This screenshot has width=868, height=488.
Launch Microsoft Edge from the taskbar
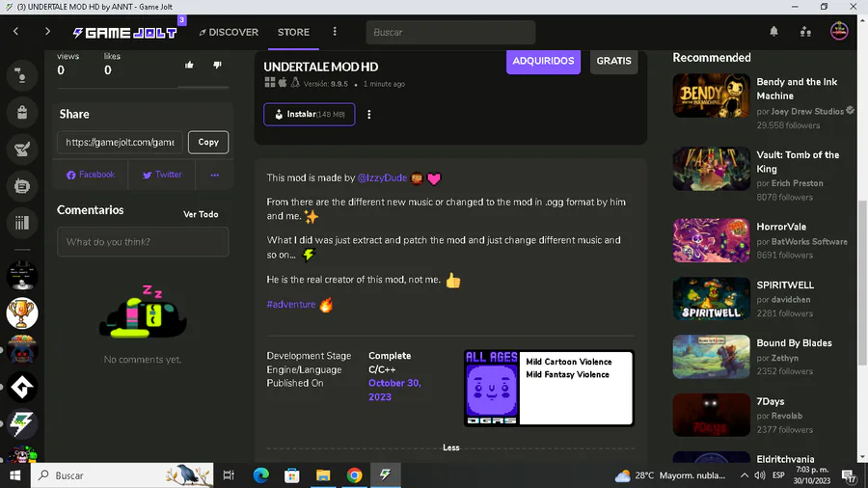coord(260,475)
